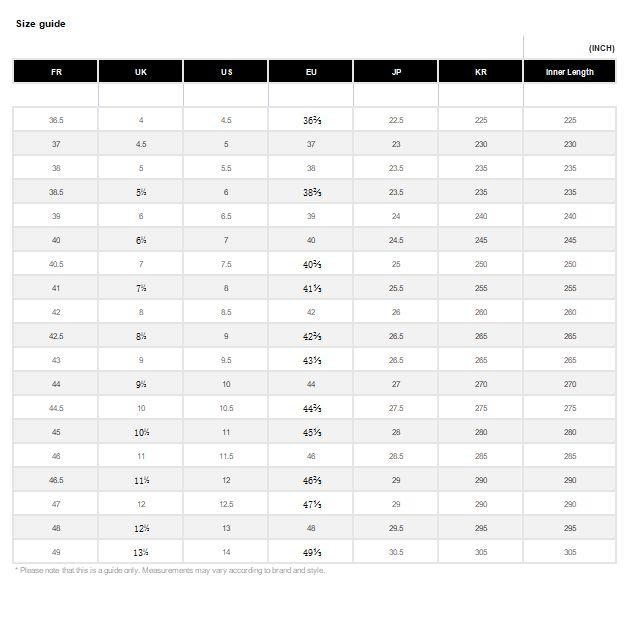Click the JP column header
The width and height of the screenshot is (628, 628).
[x=396, y=72]
